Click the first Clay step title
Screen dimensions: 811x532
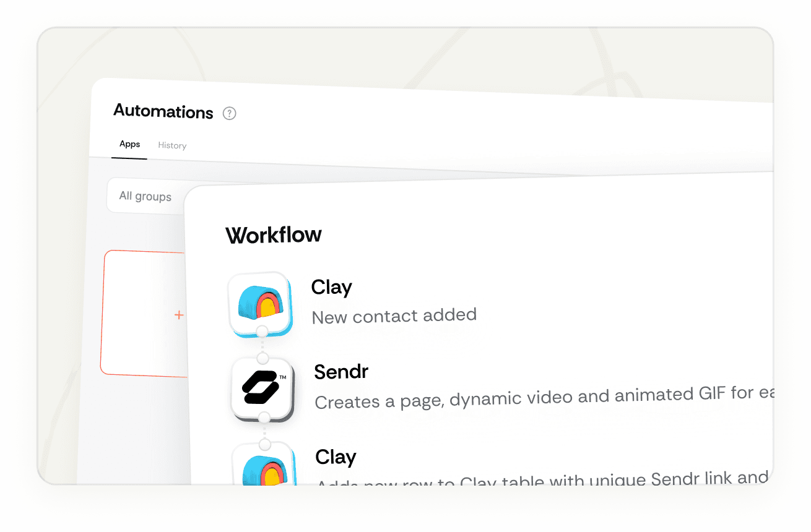331,287
